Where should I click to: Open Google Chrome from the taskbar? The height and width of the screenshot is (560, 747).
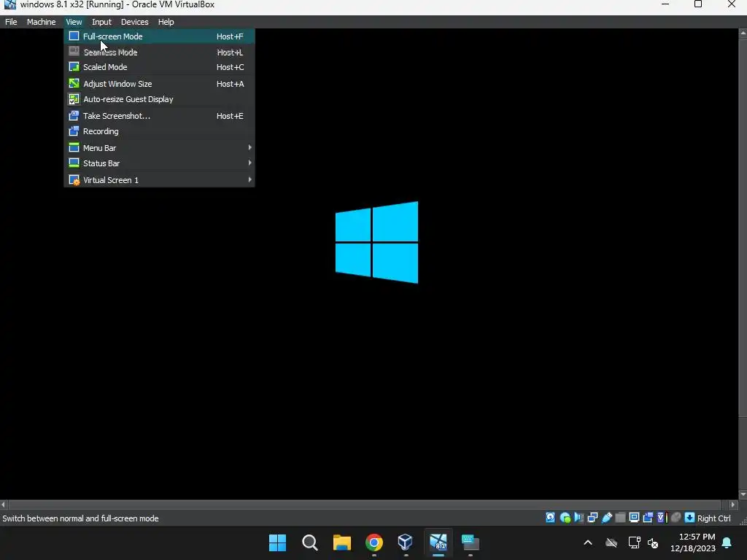point(374,542)
